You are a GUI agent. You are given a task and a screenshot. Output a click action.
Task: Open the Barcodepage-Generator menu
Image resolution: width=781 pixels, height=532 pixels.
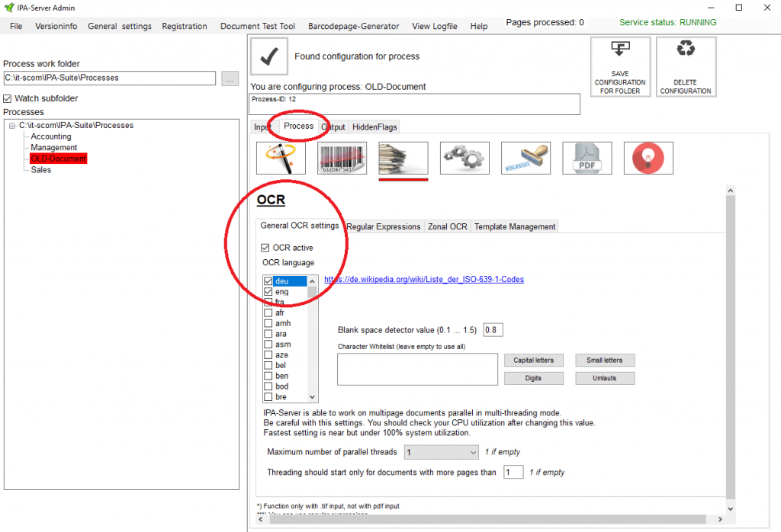(353, 26)
